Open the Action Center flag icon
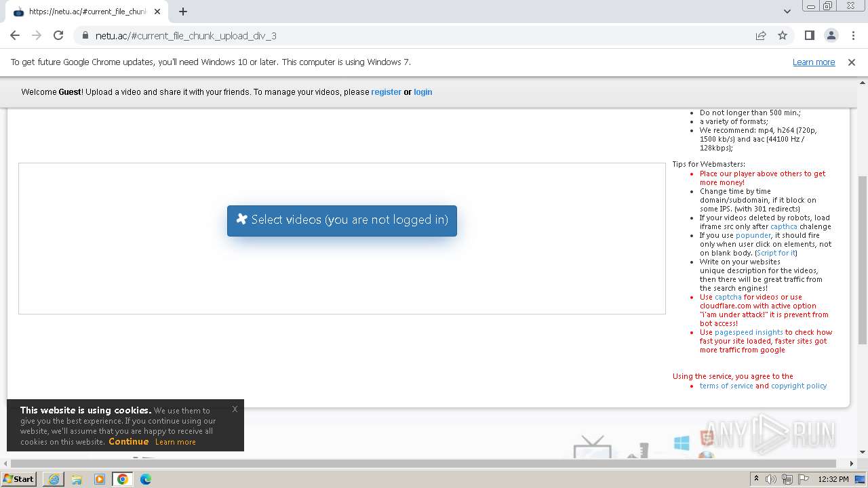This screenshot has width=868, height=488. click(x=804, y=479)
